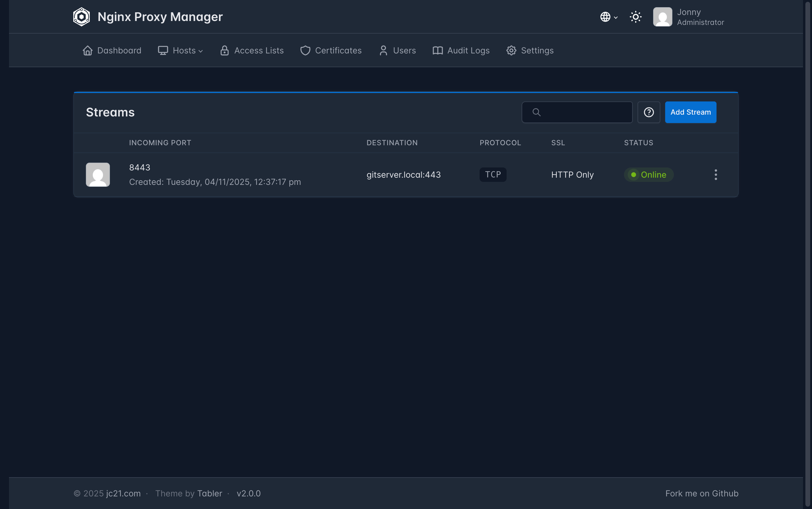This screenshot has width=812, height=509.
Task: Click the Nginx Proxy Manager logo icon
Action: [x=81, y=17]
